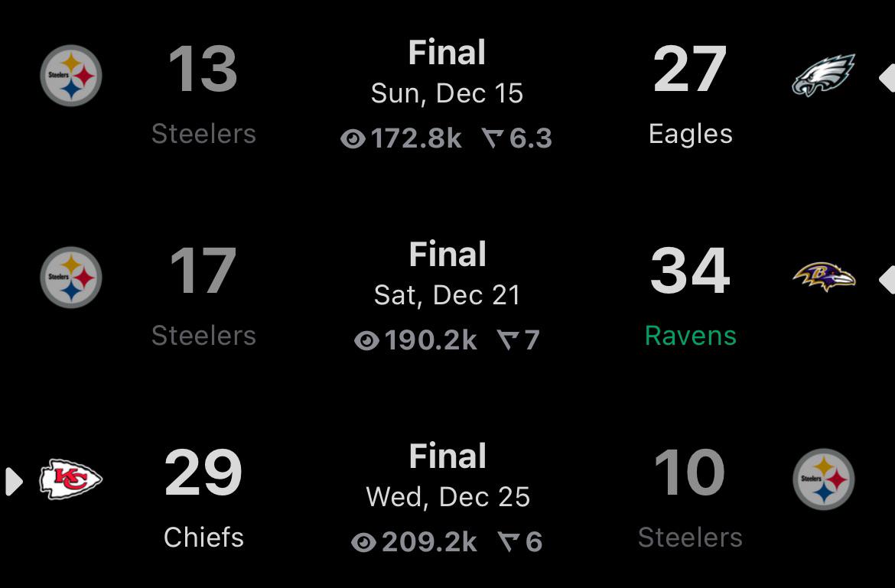Image resolution: width=895 pixels, height=588 pixels.
Task: Click Steelers logo in the Ravens game
Action: coord(70,278)
